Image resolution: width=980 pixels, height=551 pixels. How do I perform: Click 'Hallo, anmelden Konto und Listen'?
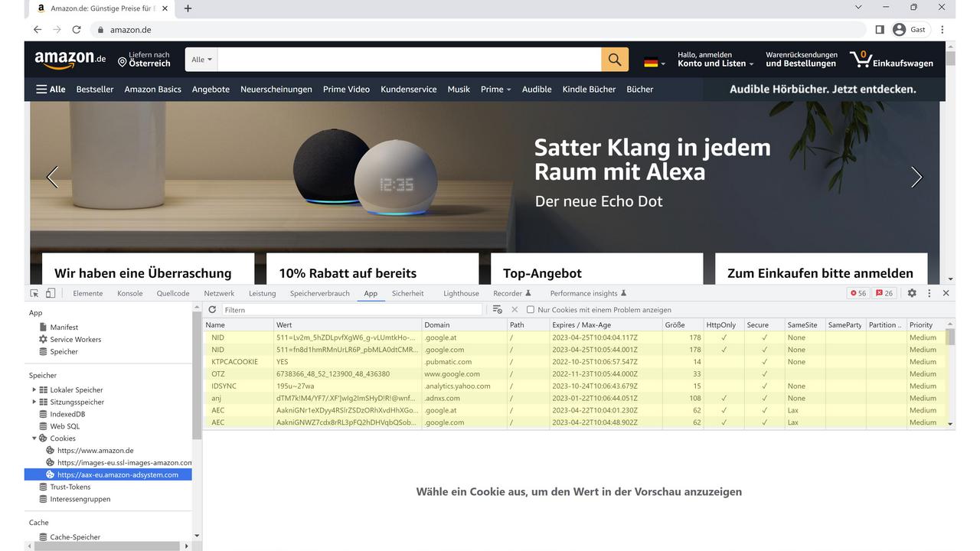pyautogui.click(x=711, y=59)
